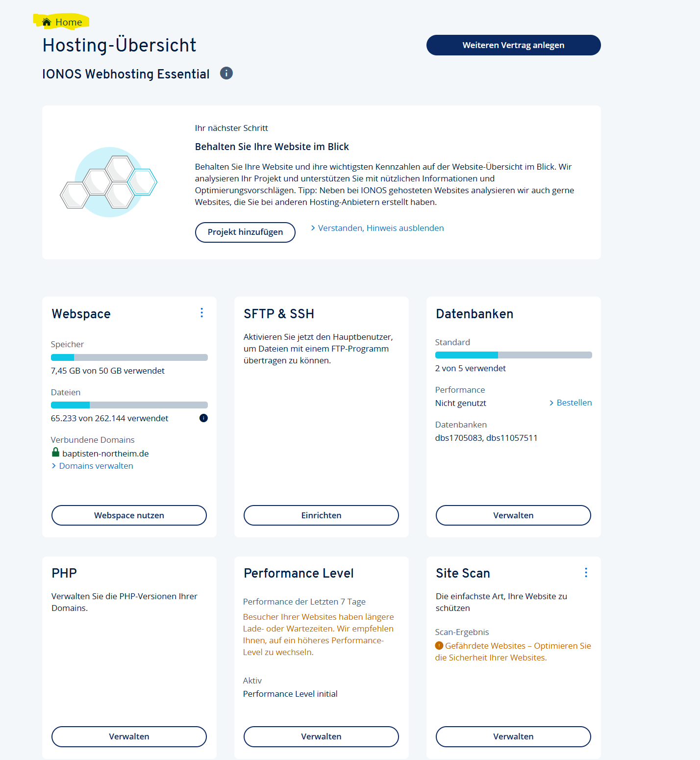Click the Speicher storage usage bar
The image size is (700, 760).
click(129, 357)
